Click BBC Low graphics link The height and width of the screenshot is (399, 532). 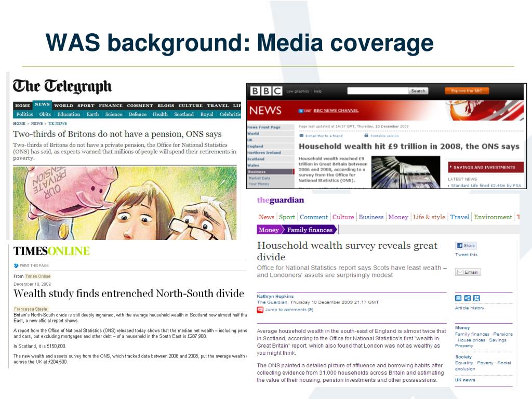tap(298, 91)
